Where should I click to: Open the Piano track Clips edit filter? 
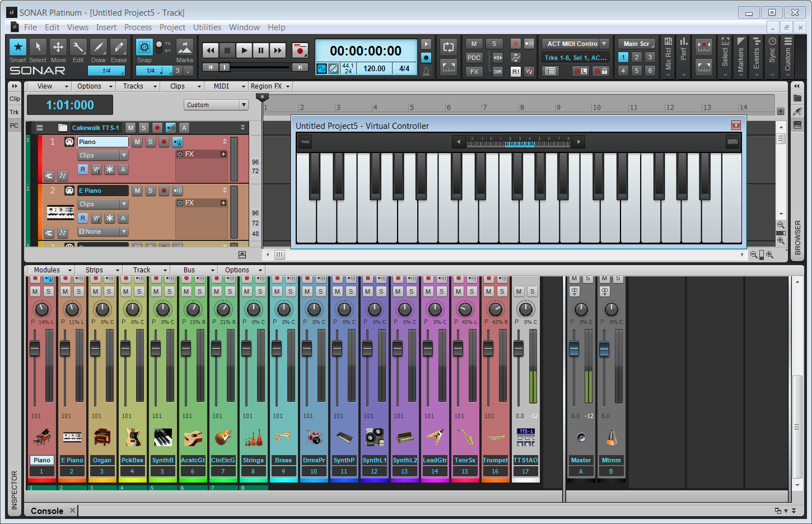point(103,155)
